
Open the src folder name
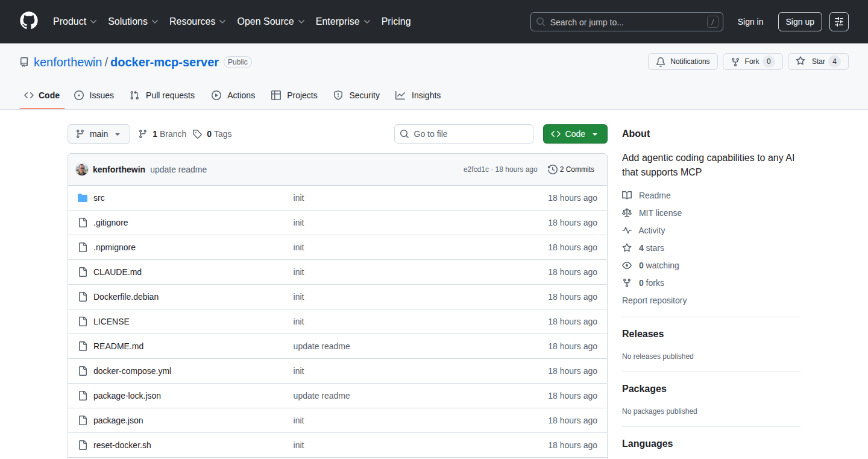tap(99, 198)
